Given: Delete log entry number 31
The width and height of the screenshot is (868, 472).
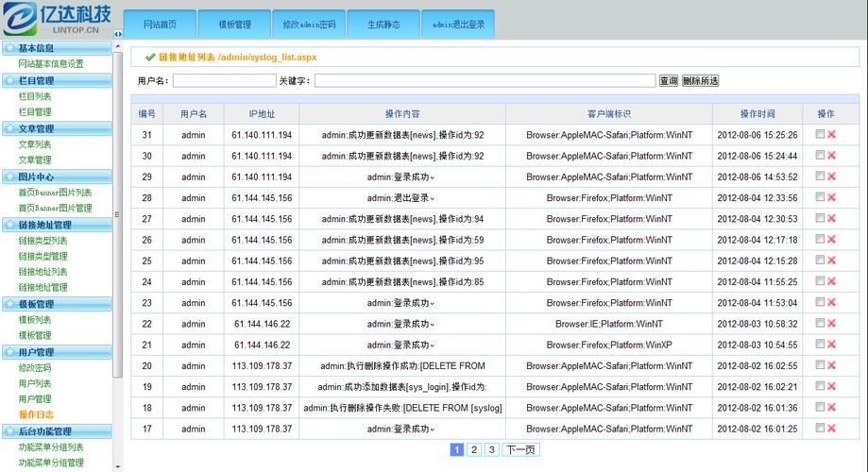Looking at the screenshot, I should coord(831,134).
